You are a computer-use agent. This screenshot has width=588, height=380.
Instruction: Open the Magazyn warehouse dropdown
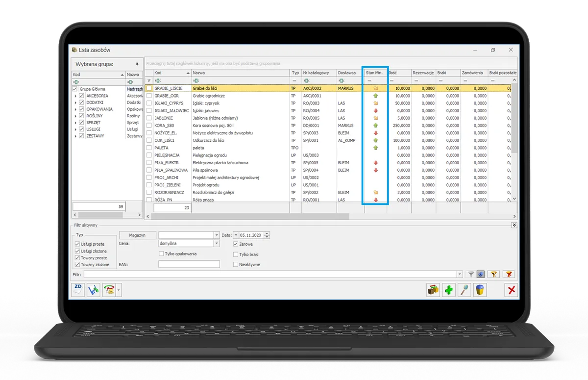click(217, 235)
